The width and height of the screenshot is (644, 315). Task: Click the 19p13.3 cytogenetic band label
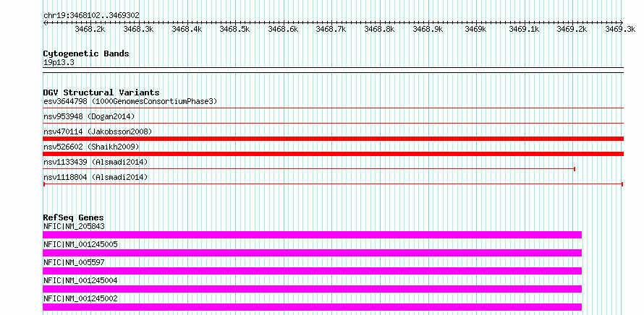[59, 63]
